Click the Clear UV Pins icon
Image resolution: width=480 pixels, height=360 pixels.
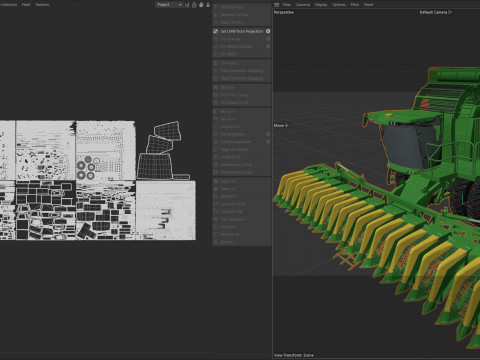point(216,22)
